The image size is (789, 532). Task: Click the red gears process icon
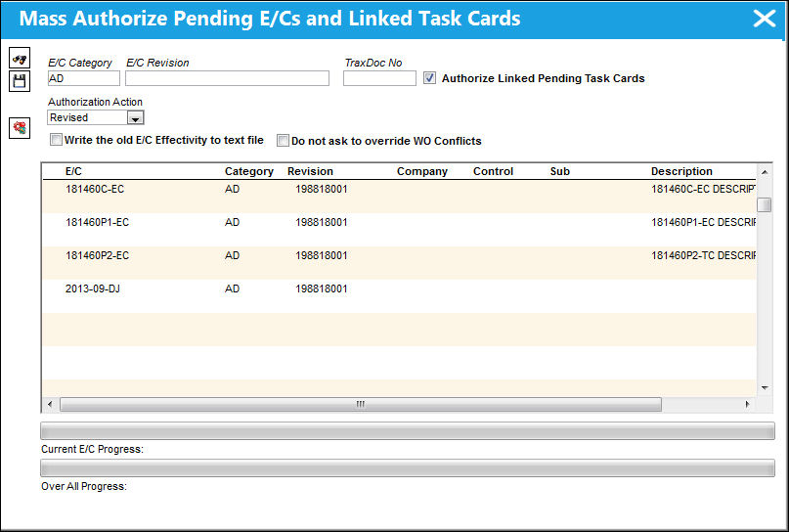[20, 128]
